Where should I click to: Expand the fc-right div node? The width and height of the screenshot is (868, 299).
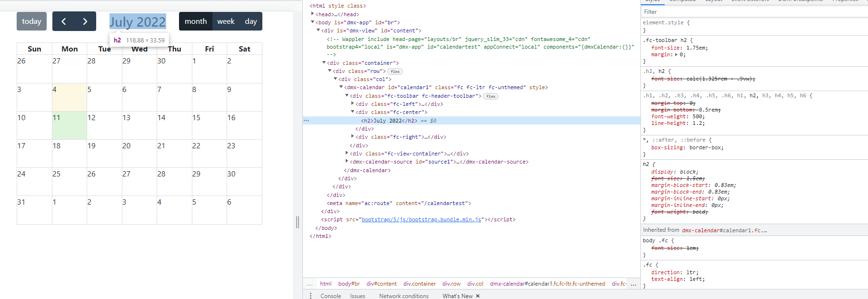click(x=352, y=136)
